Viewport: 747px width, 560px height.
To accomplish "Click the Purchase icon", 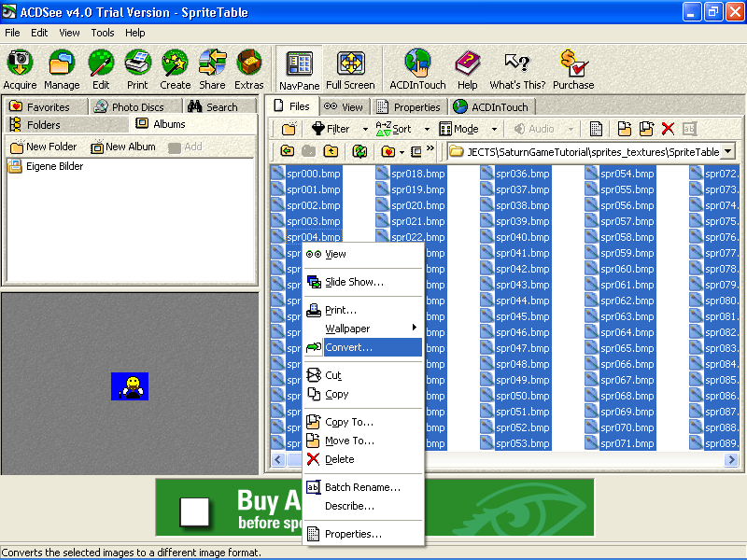I will (572, 70).
